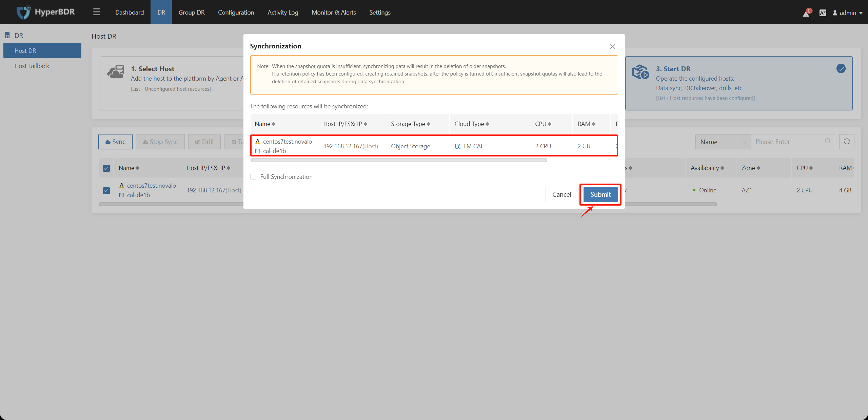Open the admin user dropdown
868x420 pixels.
(x=848, y=13)
